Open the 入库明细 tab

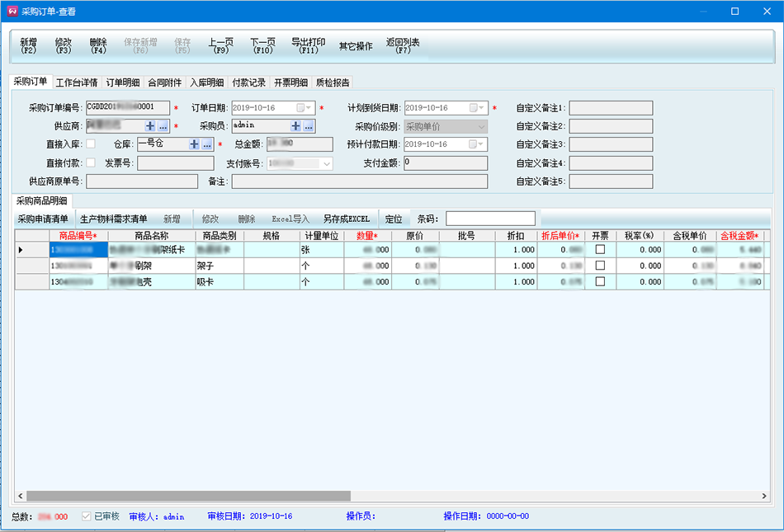point(206,82)
